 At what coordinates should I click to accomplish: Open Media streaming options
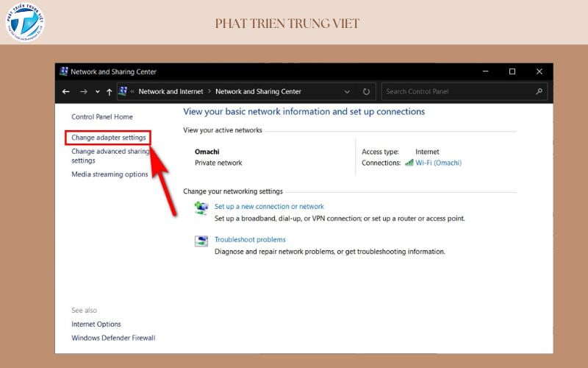coord(110,174)
